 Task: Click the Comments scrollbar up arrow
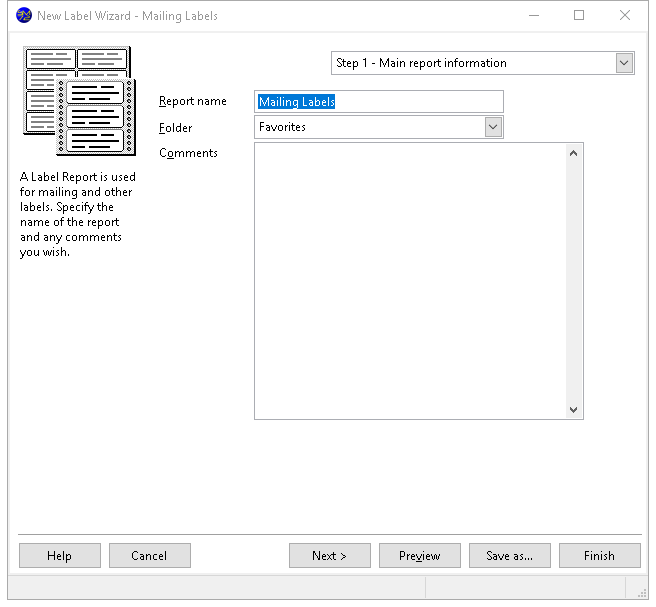tap(574, 154)
